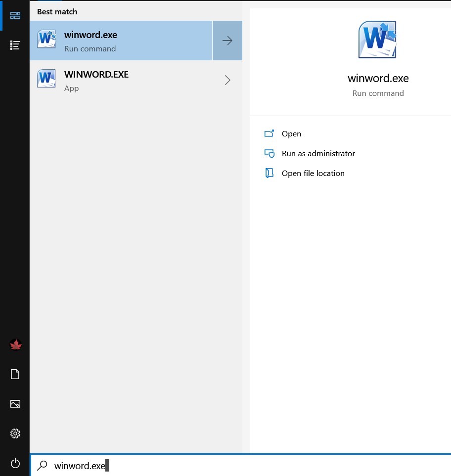451x476 pixels.
Task: Choose Run as administrator
Action: (x=318, y=154)
